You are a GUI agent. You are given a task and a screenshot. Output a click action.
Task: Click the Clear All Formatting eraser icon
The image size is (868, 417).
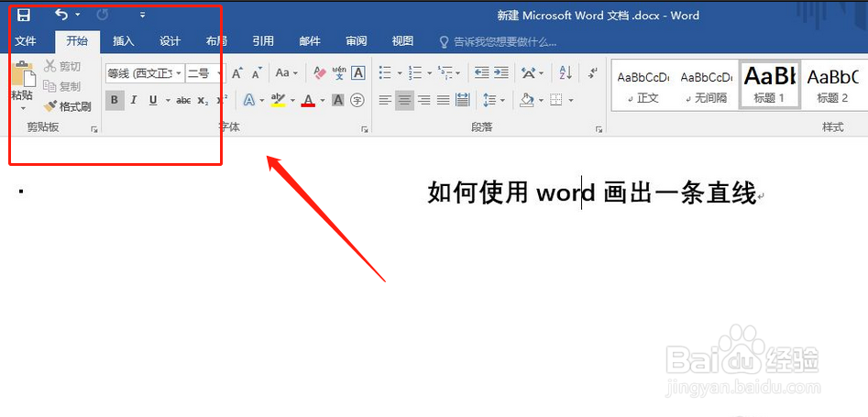click(320, 72)
